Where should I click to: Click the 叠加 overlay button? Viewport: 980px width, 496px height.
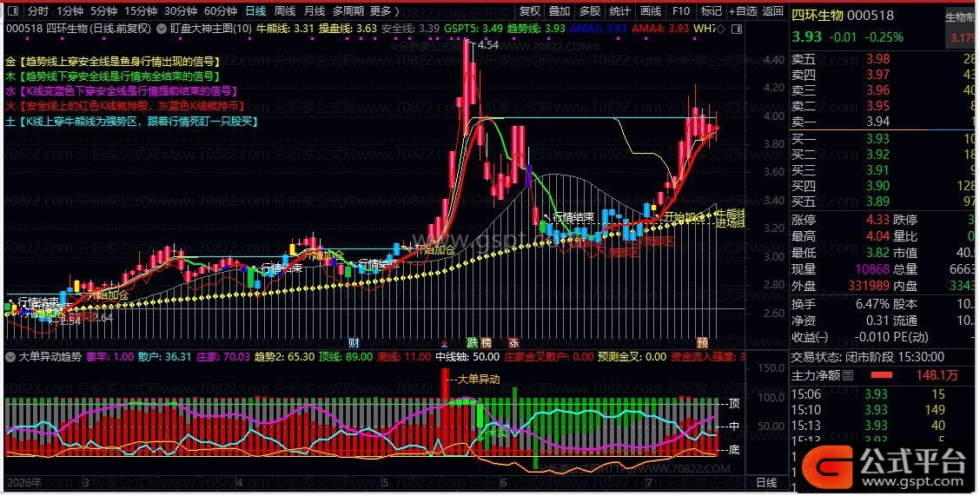point(560,10)
